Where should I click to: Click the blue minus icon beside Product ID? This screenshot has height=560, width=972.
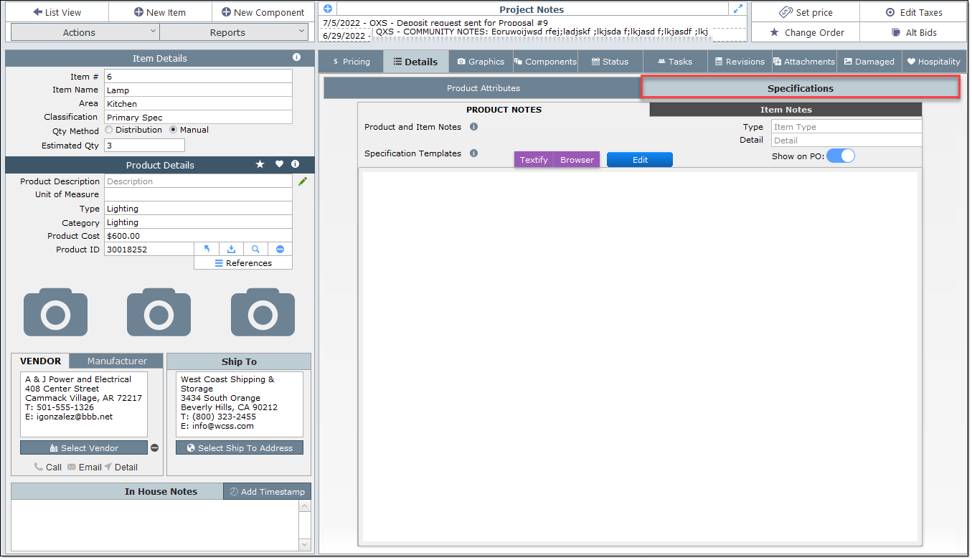(x=280, y=249)
